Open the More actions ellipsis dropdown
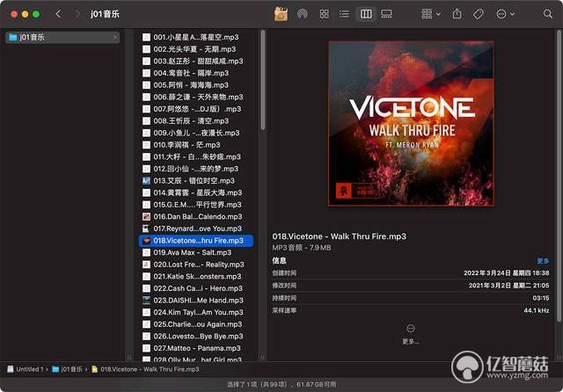This screenshot has width=563, height=392. 505,14
